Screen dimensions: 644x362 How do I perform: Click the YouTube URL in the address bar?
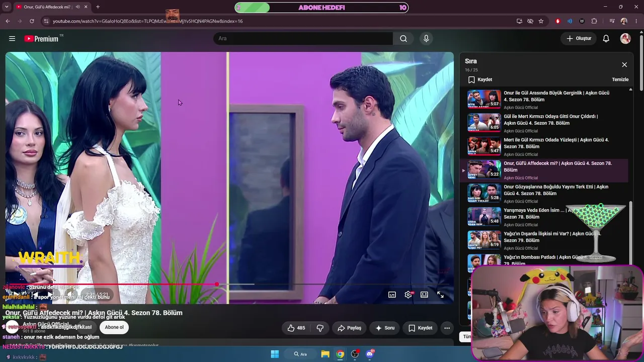(147, 21)
